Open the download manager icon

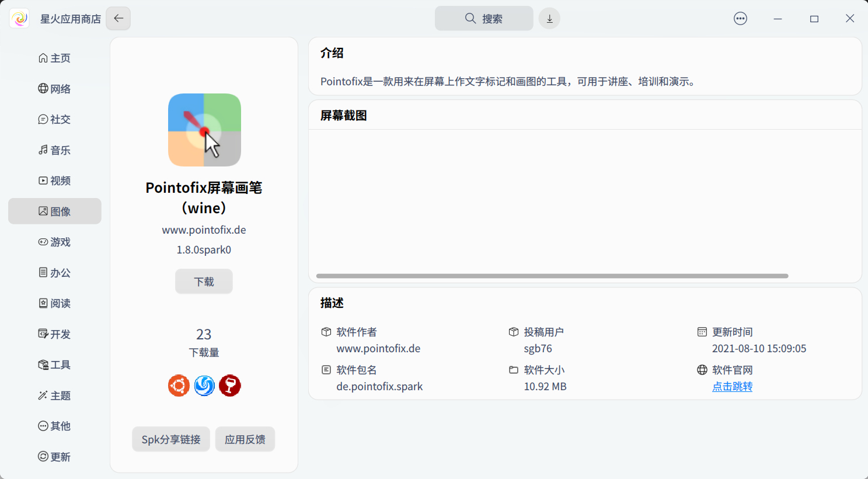(549, 18)
